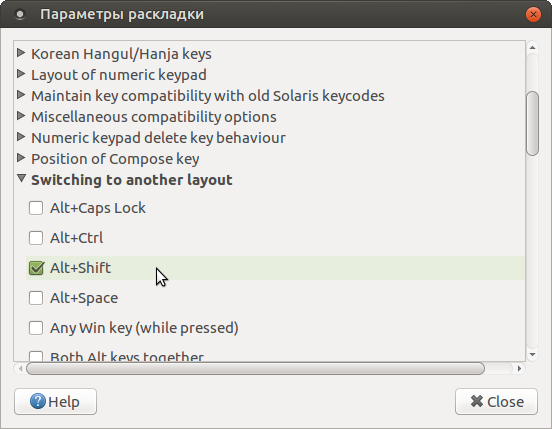The image size is (552, 429).
Task: Expand Position of Compose key group
Action: click(21, 158)
